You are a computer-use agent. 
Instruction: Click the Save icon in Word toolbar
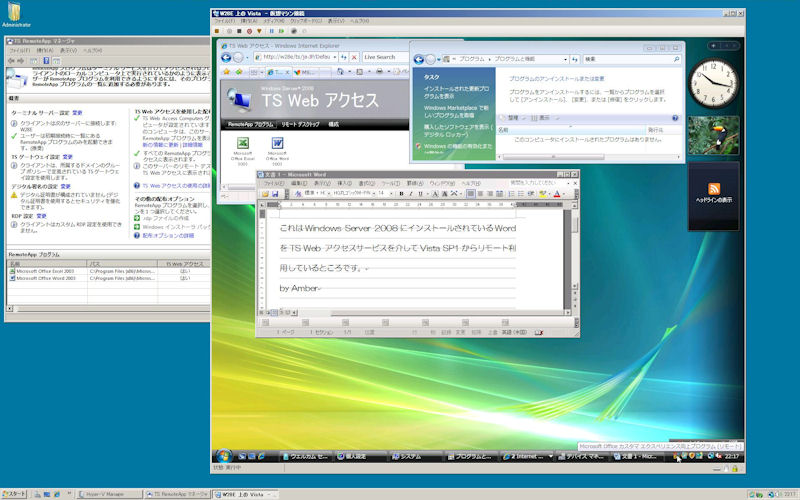click(275, 194)
